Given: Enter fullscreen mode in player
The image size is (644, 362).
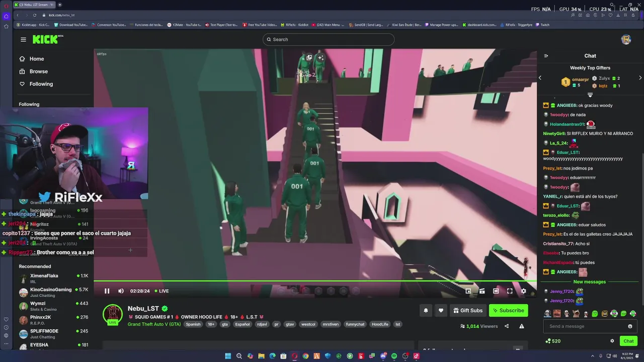Looking at the screenshot, I should 510,291.
